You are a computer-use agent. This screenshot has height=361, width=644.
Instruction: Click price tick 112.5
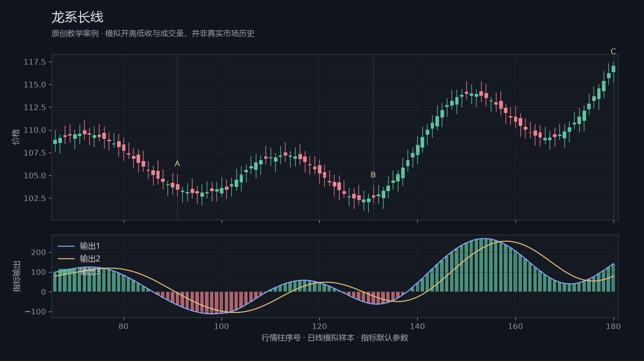35,107
